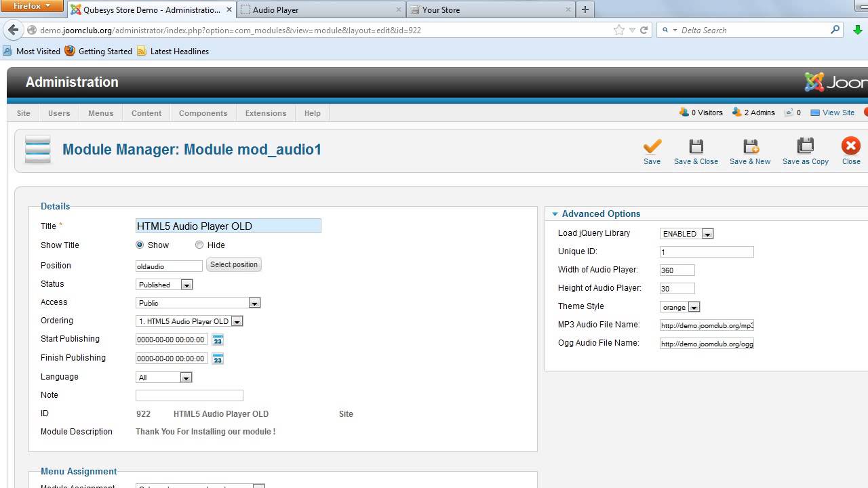This screenshot has height=488, width=868.
Task: Select the Show title radio button
Action: point(140,245)
